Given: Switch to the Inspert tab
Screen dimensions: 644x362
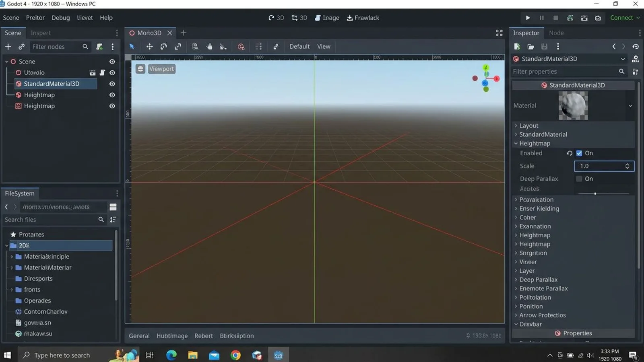Looking at the screenshot, I should 41,33.
